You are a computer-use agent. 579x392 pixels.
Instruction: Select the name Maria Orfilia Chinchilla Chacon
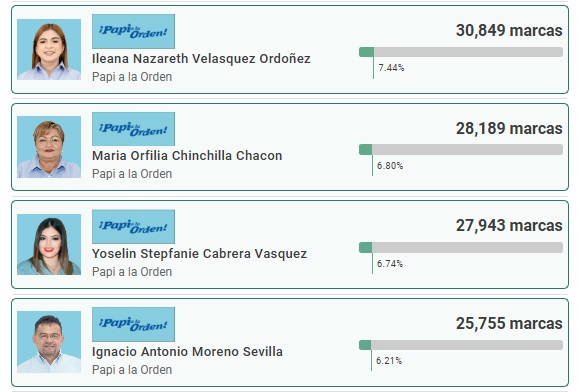coord(187,156)
